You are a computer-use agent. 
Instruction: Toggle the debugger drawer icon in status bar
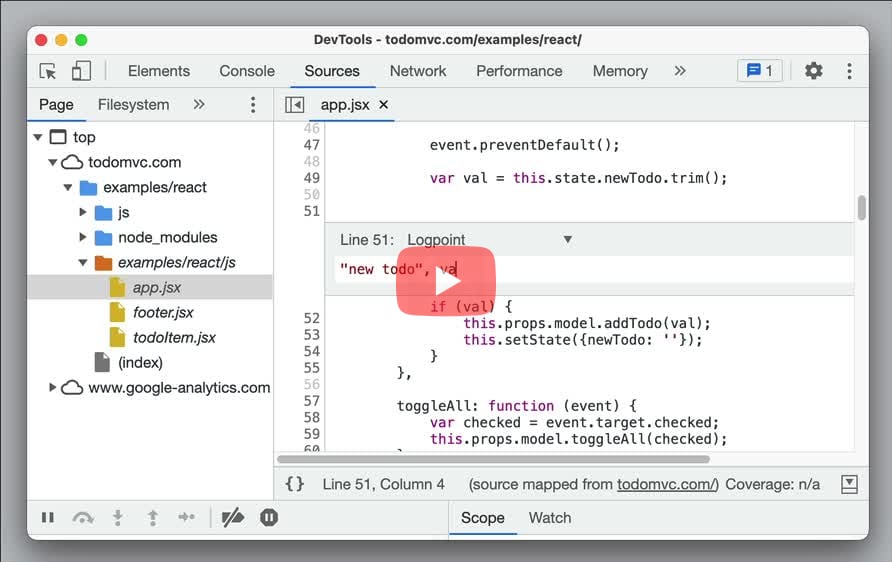click(x=849, y=484)
